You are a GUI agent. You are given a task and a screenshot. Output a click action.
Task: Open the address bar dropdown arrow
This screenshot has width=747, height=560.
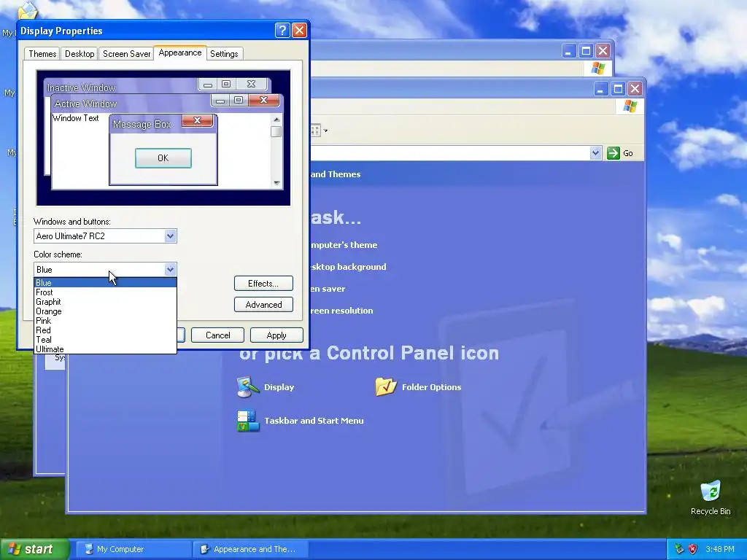tap(595, 153)
